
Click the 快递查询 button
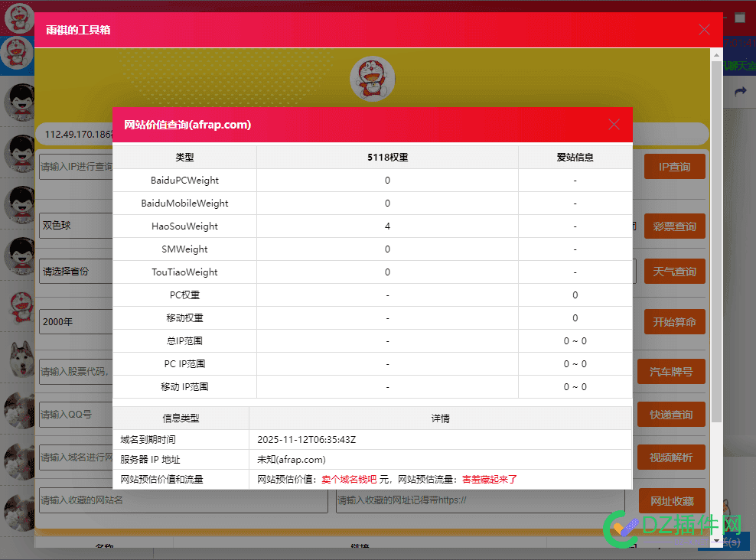(x=671, y=415)
